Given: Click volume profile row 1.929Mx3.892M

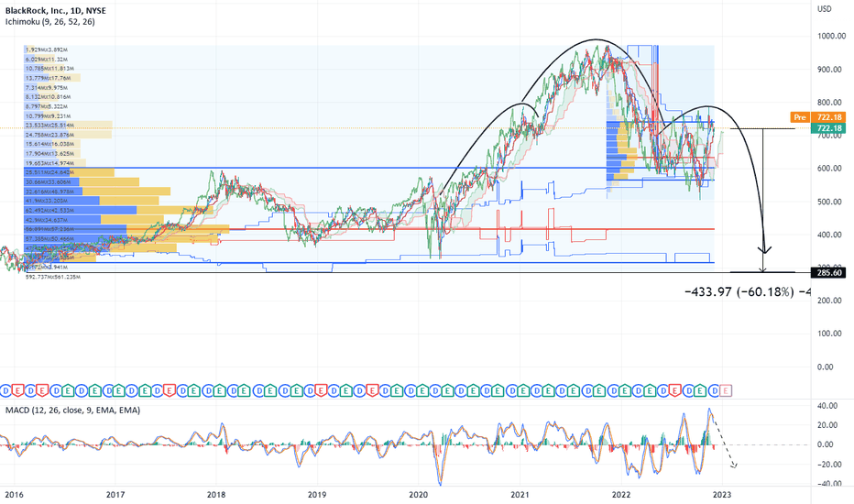Looking at the screenshot, I should pos(47,49).
